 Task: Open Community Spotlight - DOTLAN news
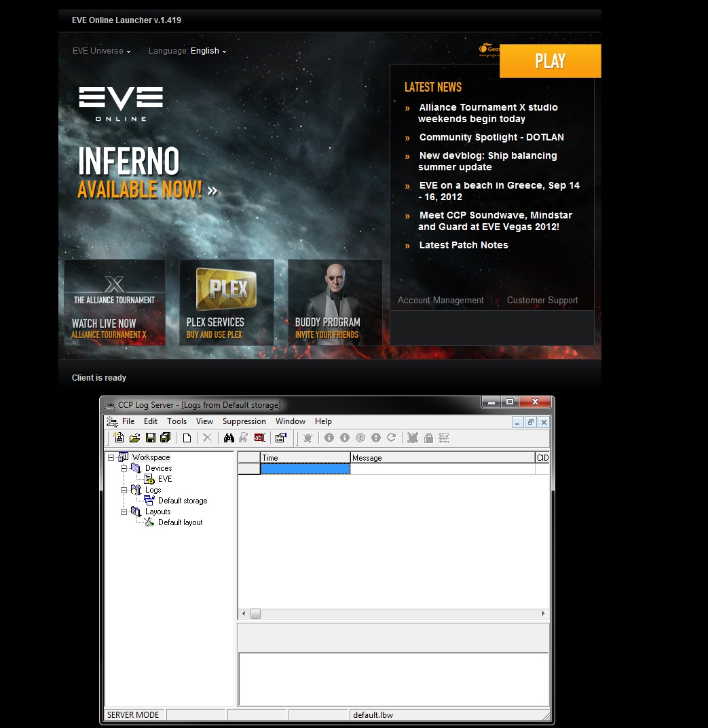point(491,138)
